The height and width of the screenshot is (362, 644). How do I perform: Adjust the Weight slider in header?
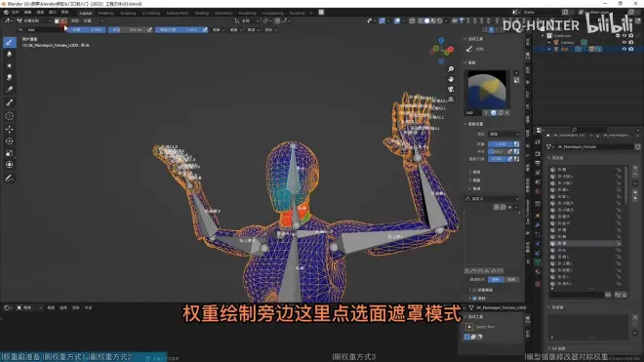(x=87, y=30)
